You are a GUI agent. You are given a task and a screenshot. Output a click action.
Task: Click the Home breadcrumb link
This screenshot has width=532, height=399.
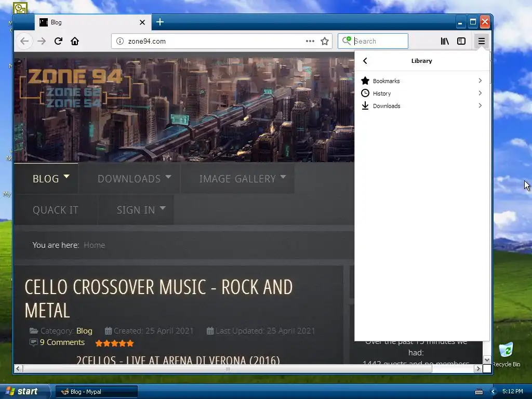[x=95, y=245]
